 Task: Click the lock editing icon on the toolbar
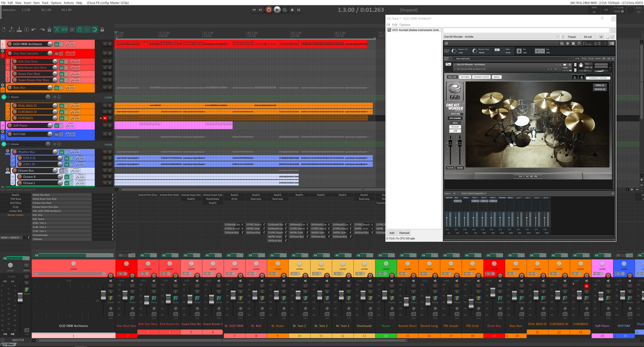click(x=102, y=29)
